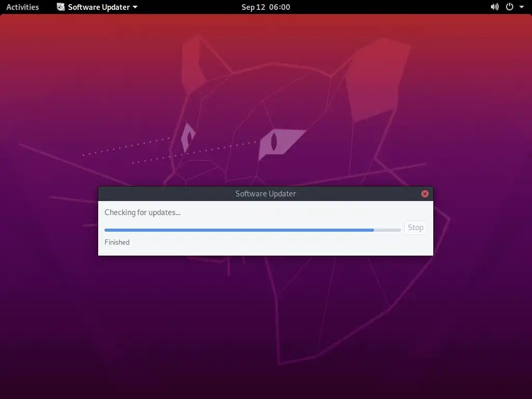The width and height of the screenshot is (532, 399).
Task: Close the Software Updater dialog
Action: point(425,193)
